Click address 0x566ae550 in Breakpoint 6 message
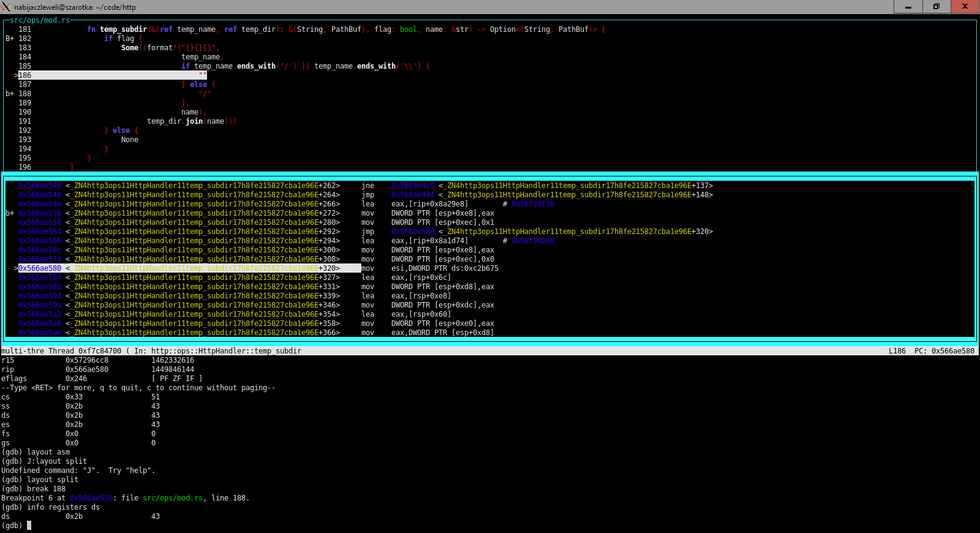Screen dimensions: 980x533 point(91,498)
